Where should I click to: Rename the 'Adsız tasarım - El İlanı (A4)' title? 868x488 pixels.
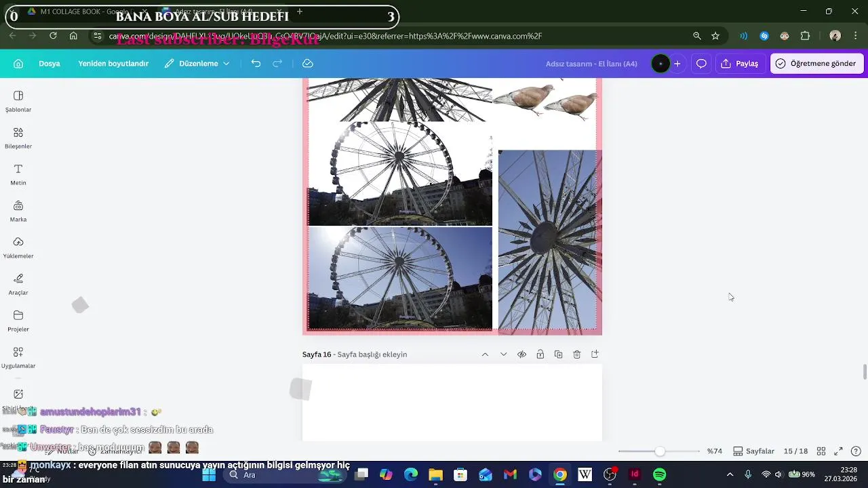pyautogui.click(x=591, y=64)
